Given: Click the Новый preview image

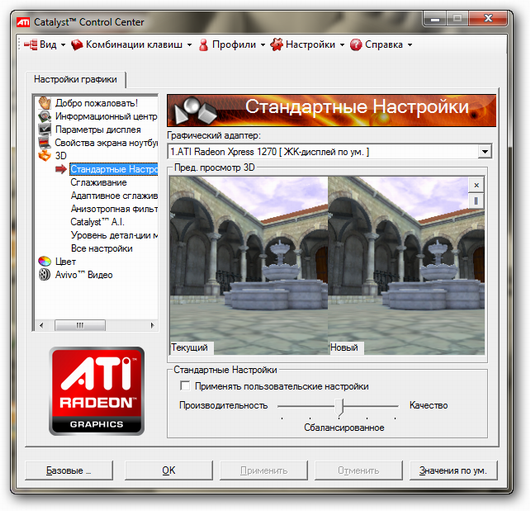Looking at the screenshot, I should click(406, 265).
